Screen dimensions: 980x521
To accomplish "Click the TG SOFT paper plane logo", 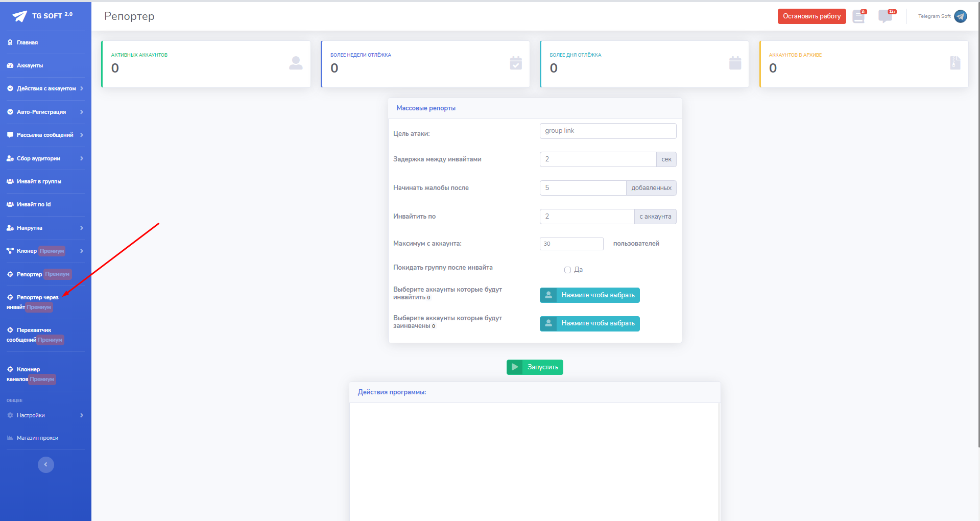I will [x=19, y=16].
